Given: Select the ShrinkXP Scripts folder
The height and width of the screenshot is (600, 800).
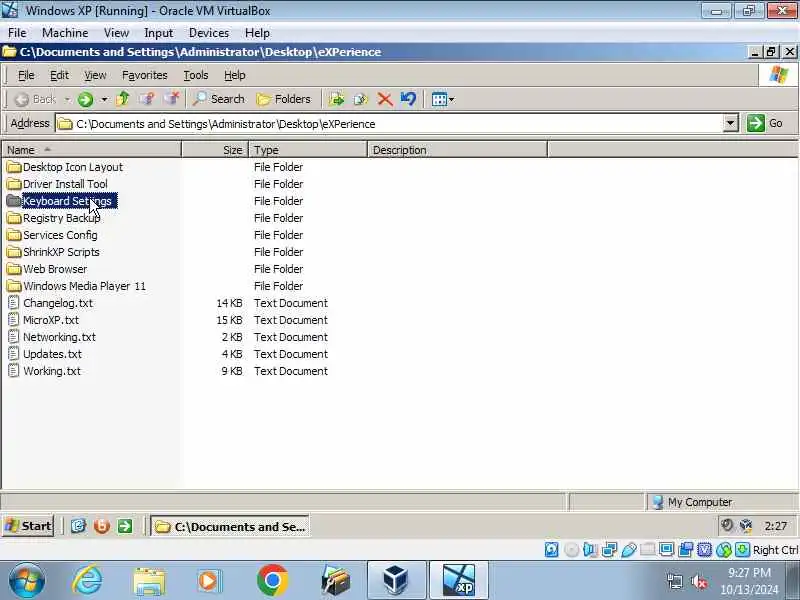Looking at the screenshot, I should pos(53,252).
